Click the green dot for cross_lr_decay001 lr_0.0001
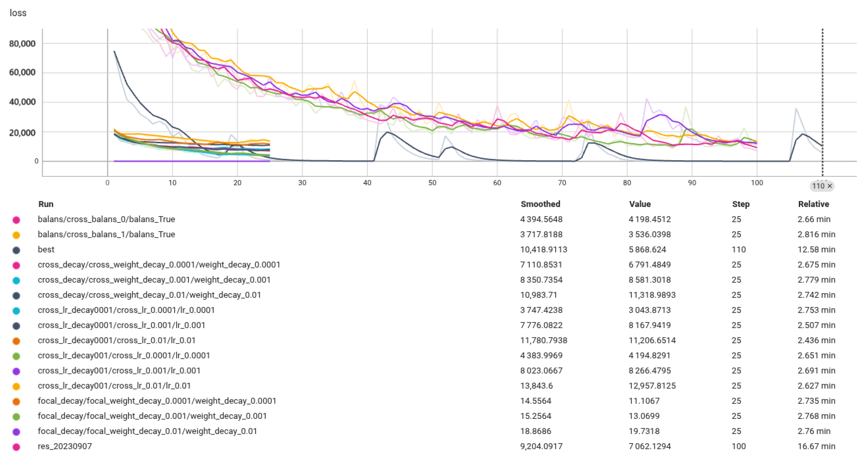Image resolution: width=868 pixels, height=461 pixels. pos(16,356)
